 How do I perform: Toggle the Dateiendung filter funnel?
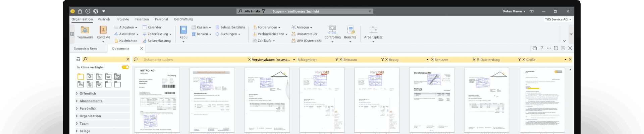520,60
